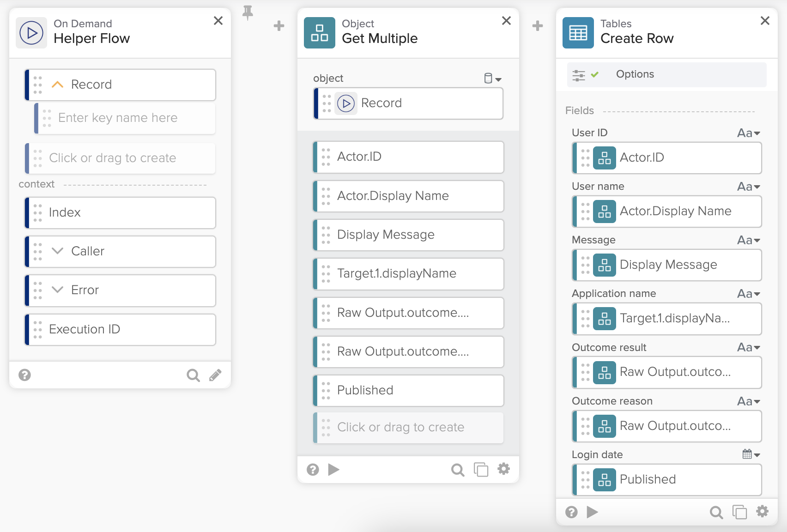This screenshot has height=532, width=787.
Task: Open the User ID field type dropdown
Action: click(749, 133)
